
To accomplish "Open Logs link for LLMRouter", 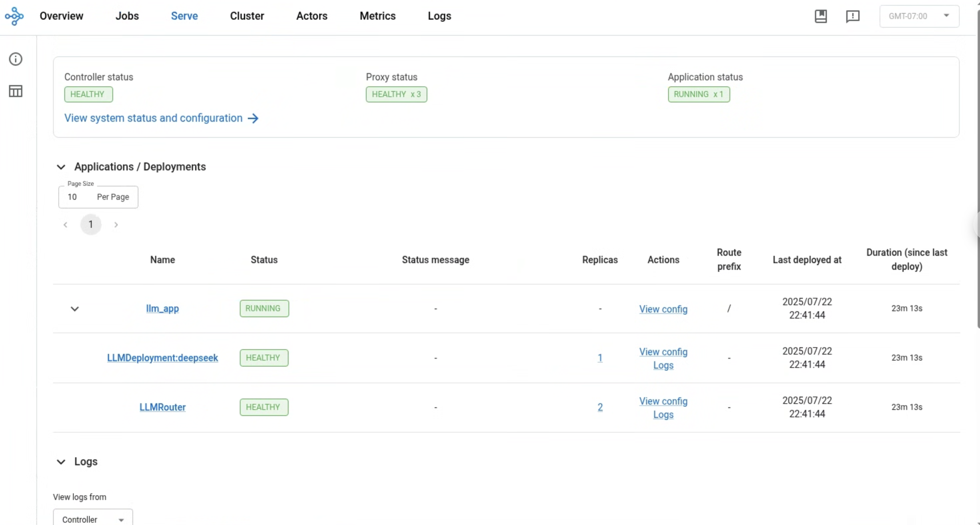I will [663, 415].
